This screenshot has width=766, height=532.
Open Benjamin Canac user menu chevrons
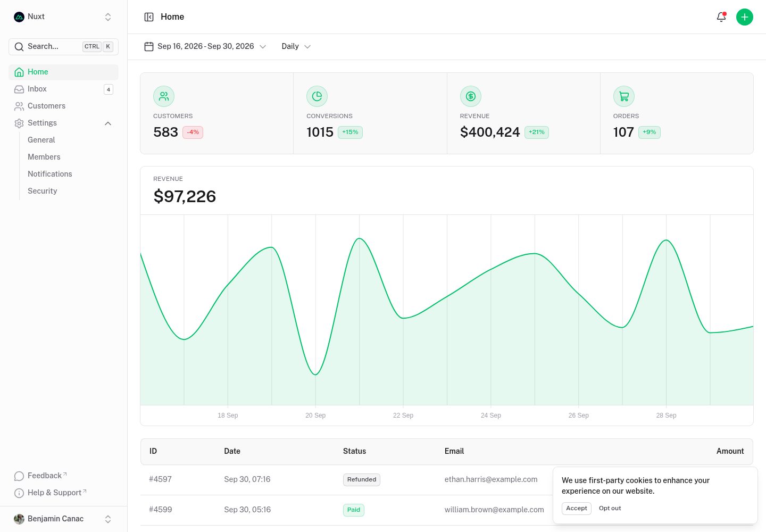[108, 519]
